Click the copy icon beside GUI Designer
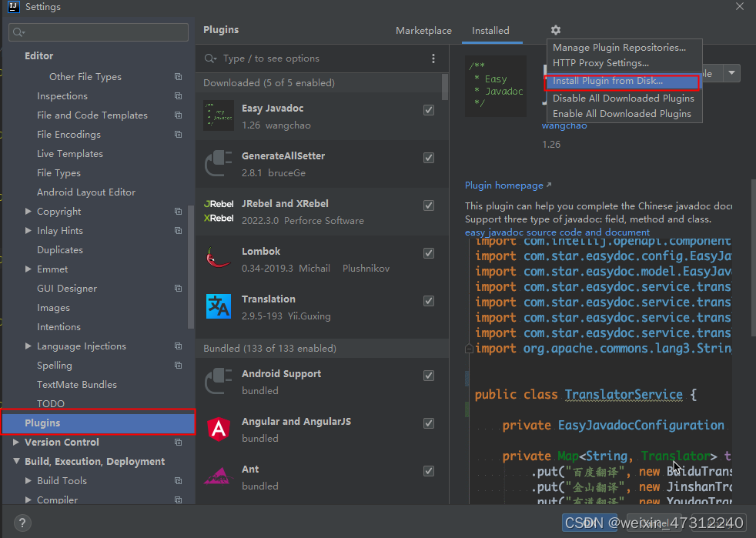This screenshot has width=756, height=538. (179, 289)
